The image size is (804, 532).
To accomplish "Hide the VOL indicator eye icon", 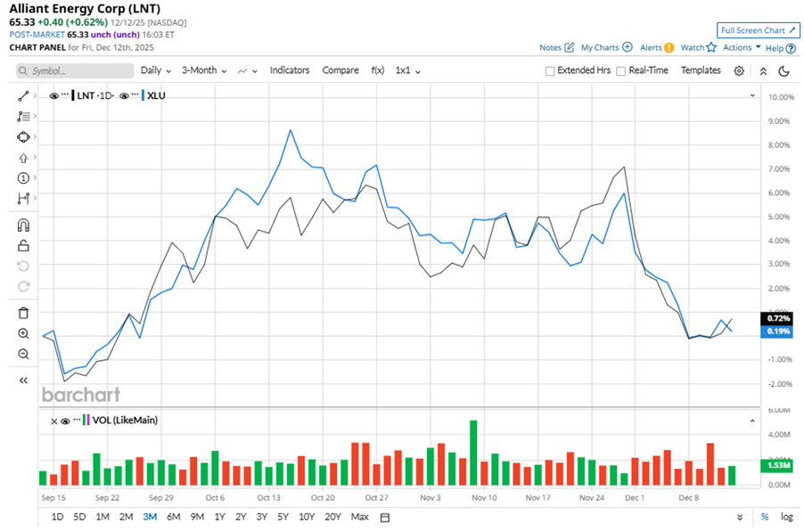I will pos(65,422).
